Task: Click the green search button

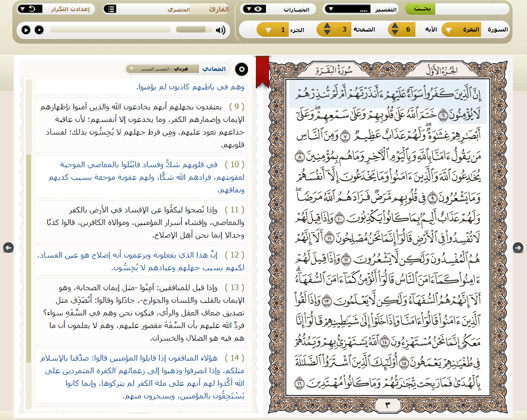Action: coord(420,9)
